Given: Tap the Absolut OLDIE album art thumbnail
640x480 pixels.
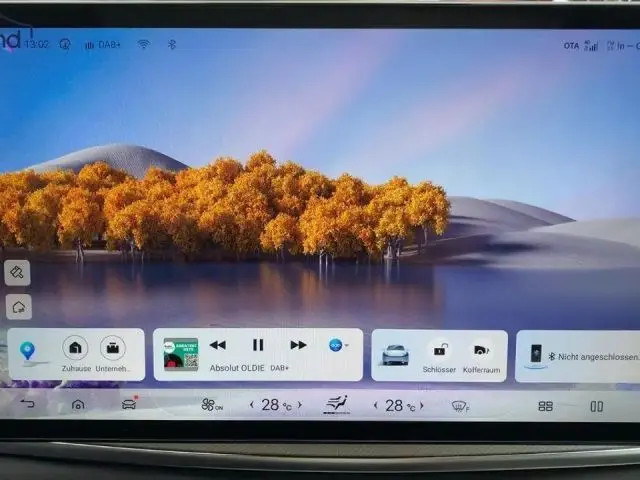Looking at the screenshot, I should [x=181, y=354].
